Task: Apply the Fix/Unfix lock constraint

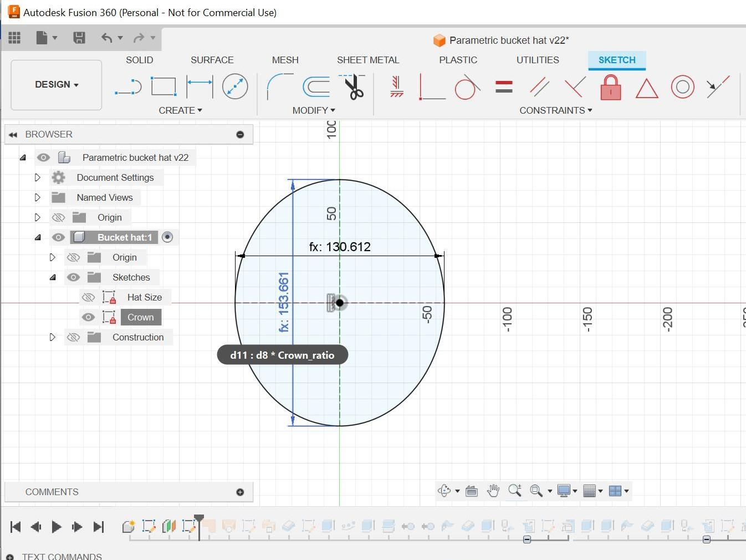Action: point(611,87)
